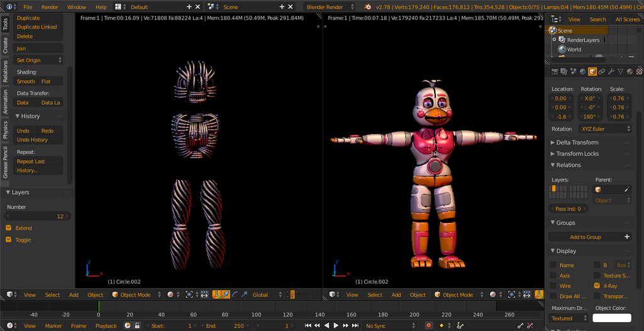Enable the Draw All Edges checkbox
644x331 pixels.
pyautogui.click(x=553, y=296)
